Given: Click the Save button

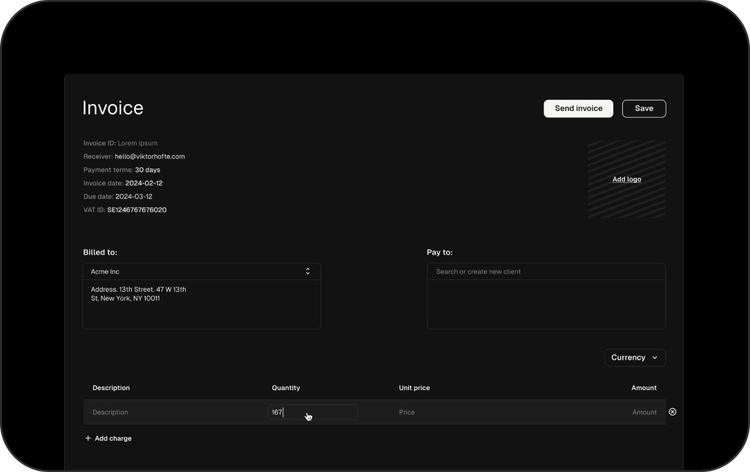Looking at the screenshot, I should (x=644, y=108).
